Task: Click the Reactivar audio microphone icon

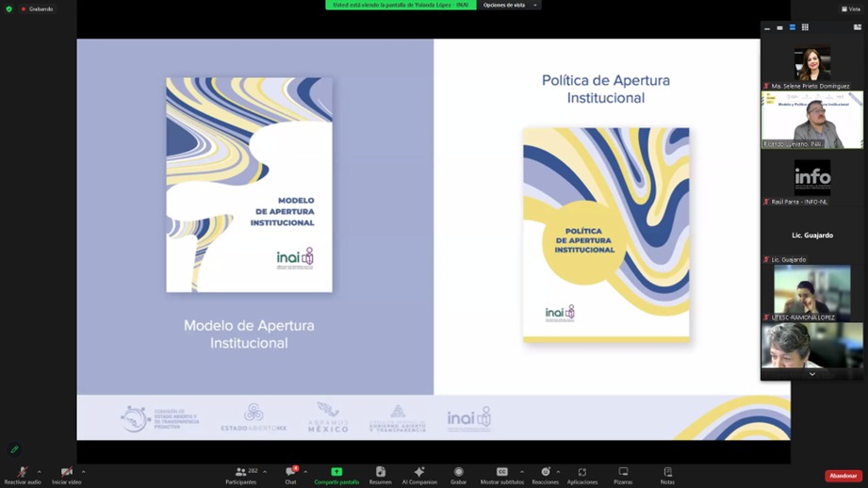Action: pos(22,472)
